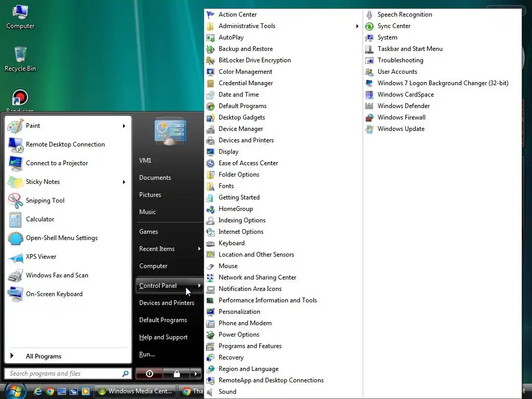Open Music from Start menu
The image size is (532, 399).
pyautogui.click(x=147, y=212)
